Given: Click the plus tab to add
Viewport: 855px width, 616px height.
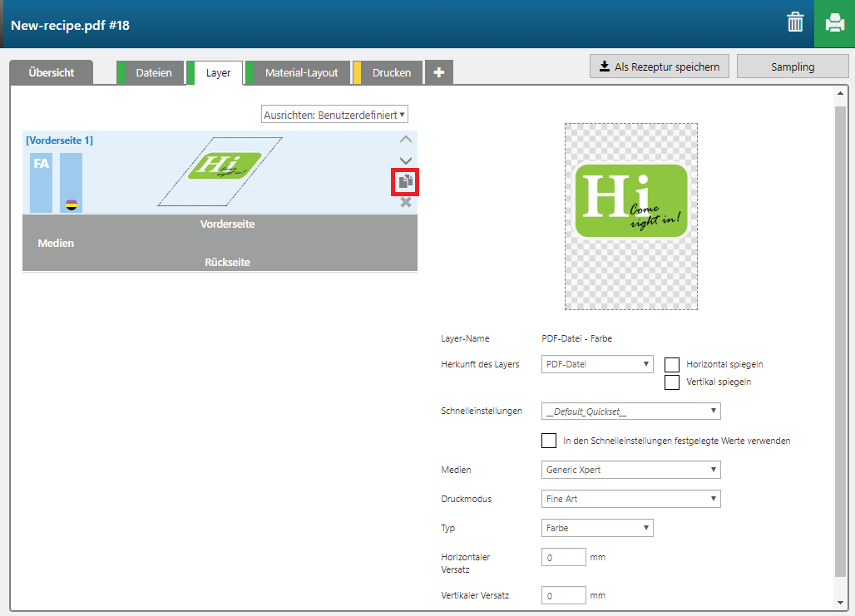Looking at the screenshot, I should [439, 73].
